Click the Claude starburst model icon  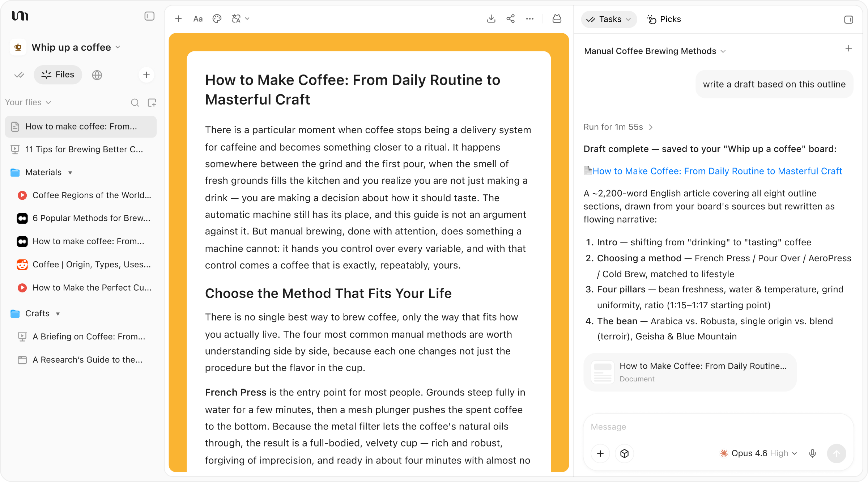click(x=724, y=453)
